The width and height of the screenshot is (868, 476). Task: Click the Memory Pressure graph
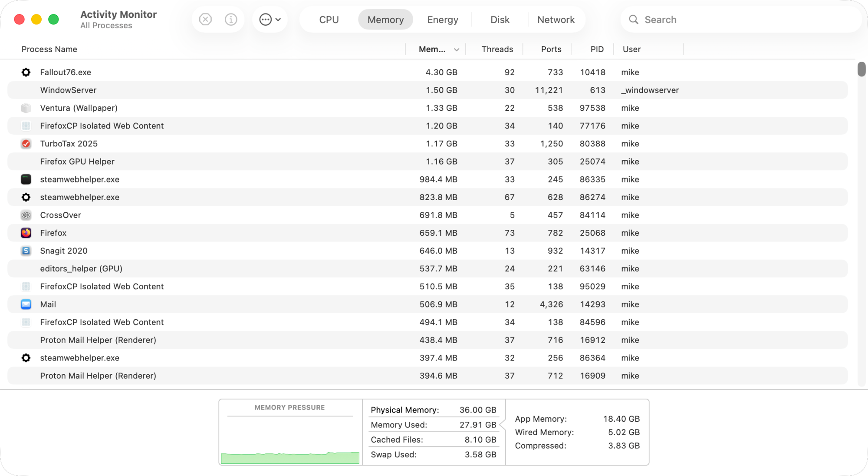pyautogui.click(x=290, y=440)
